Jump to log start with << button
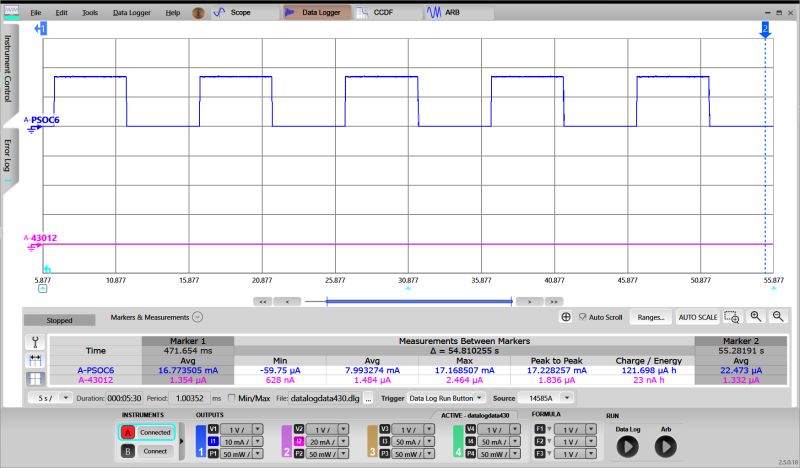 [x=262, y=302]
